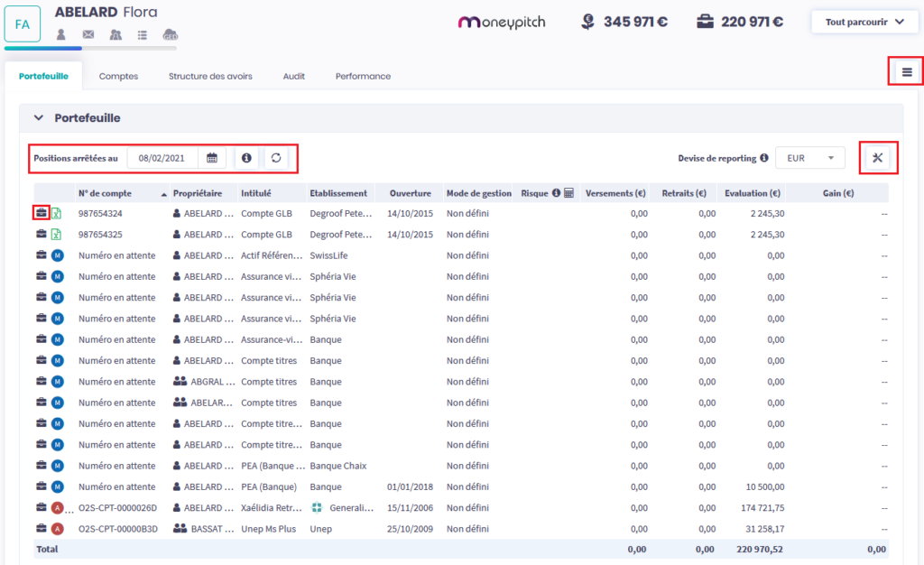Switch to the Structure des avoirs tab
The width and height of the screenshot is (924, 565).
[x=210, y=77]
